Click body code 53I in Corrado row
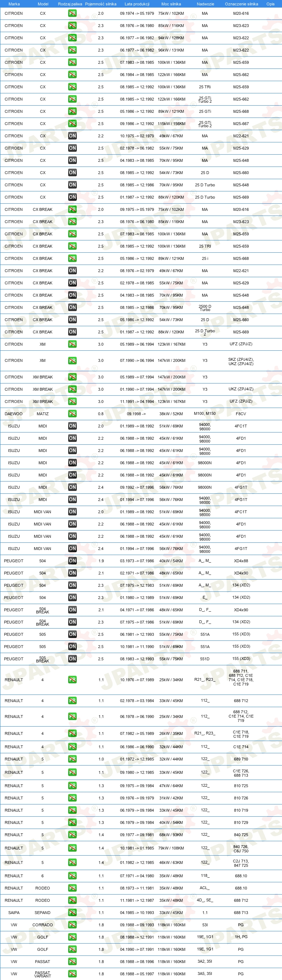Viewport: 282px width, 980px height. point(205,925)
